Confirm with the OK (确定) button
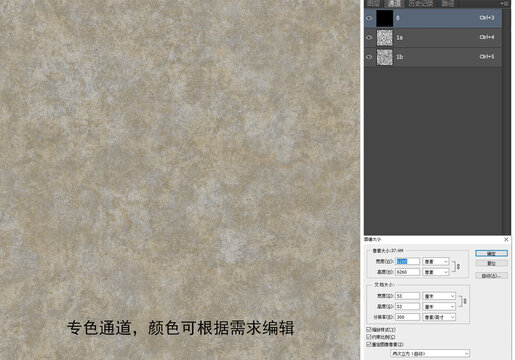The height and width of the screenshot is (360, 515). pyautogui.click(x=491, y=254)
